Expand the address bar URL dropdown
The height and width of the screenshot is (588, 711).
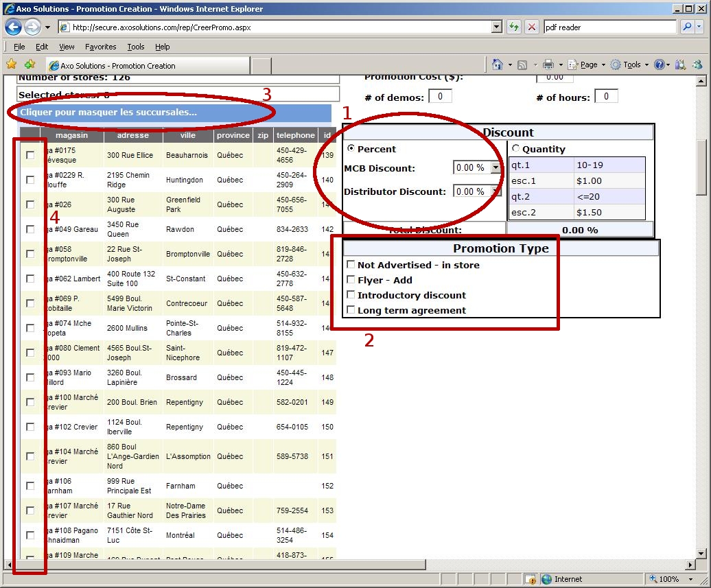[x=497, y=27]
